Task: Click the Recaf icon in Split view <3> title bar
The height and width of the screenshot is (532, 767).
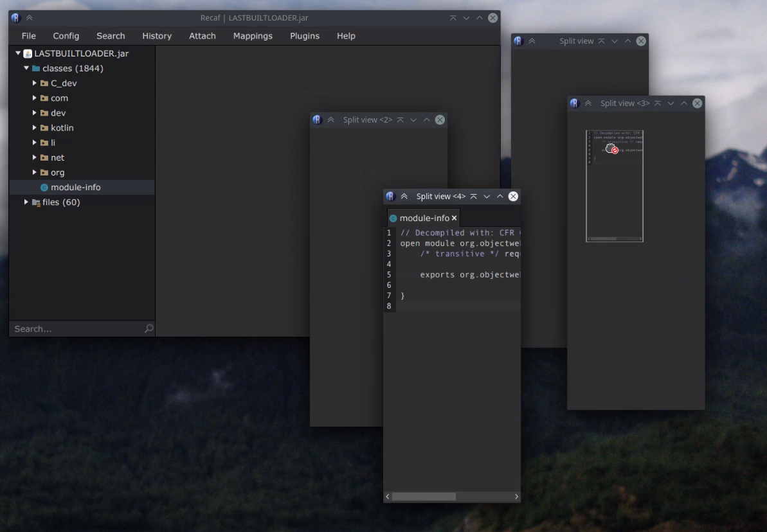Action: pos(574,103)
